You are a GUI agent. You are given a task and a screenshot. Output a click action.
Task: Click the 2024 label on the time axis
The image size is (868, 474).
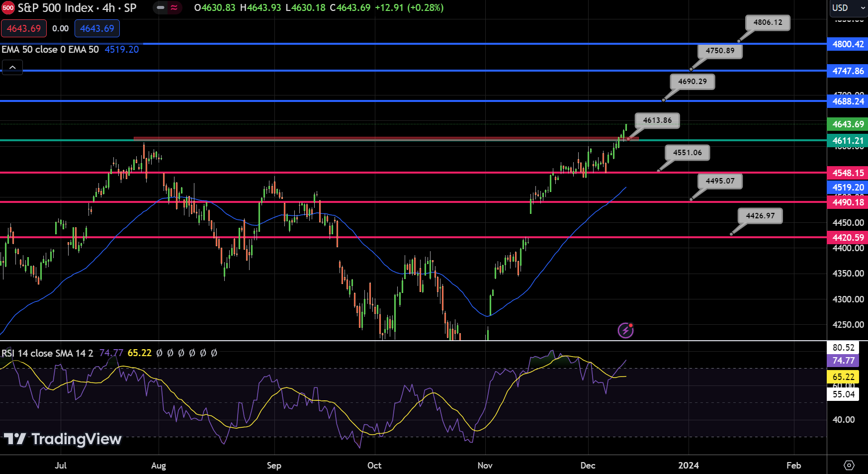click(689, 466)
